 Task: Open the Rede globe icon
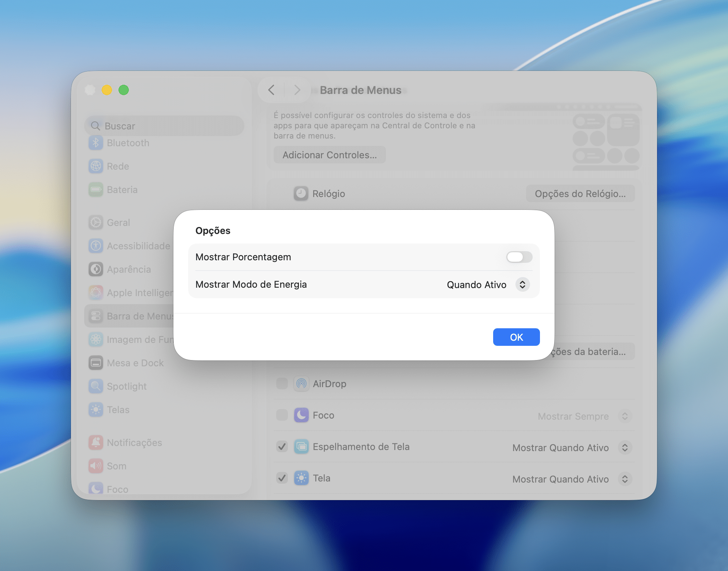coord(96,166)
